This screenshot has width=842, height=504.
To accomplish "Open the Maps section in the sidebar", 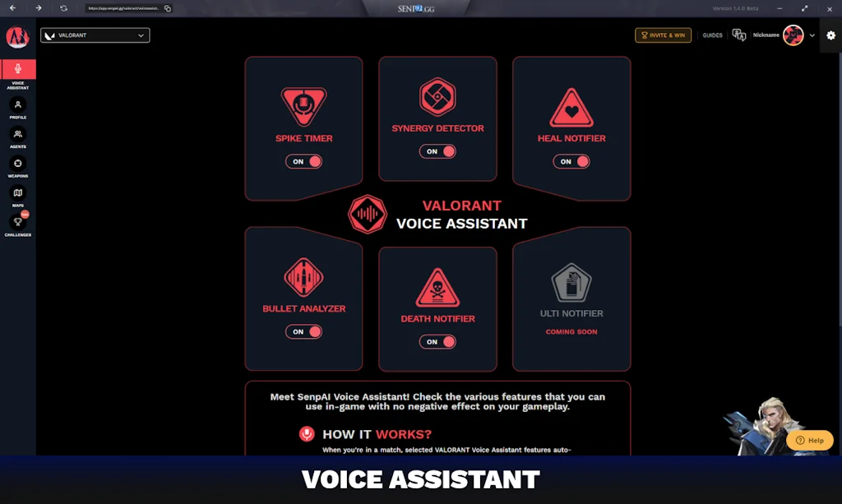I will click(x=17, y=194).
